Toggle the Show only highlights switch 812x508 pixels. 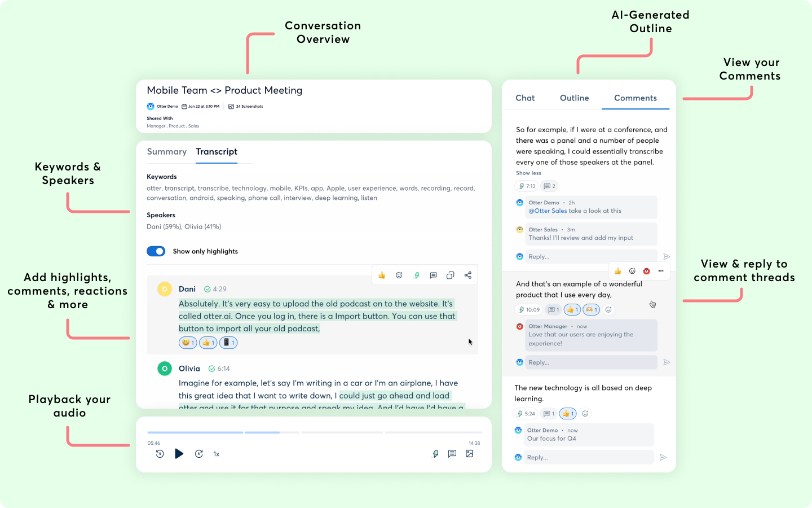(156, 251)
